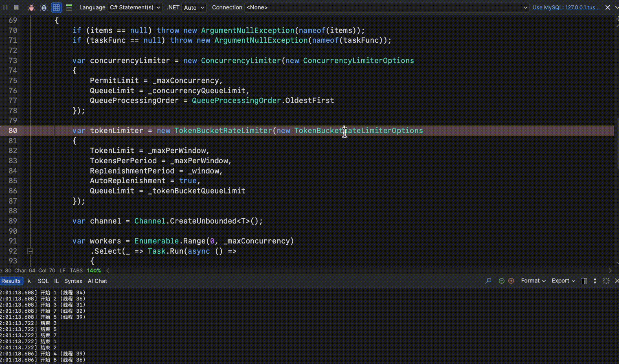Click the split panel layout icon near Export
Screen dimensions: 619x364
click(584, 281)
